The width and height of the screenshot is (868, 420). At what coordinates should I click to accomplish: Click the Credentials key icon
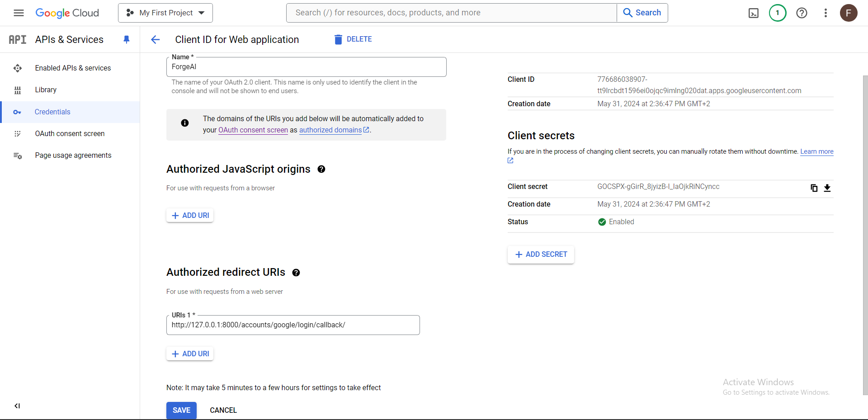pos(17,112)
